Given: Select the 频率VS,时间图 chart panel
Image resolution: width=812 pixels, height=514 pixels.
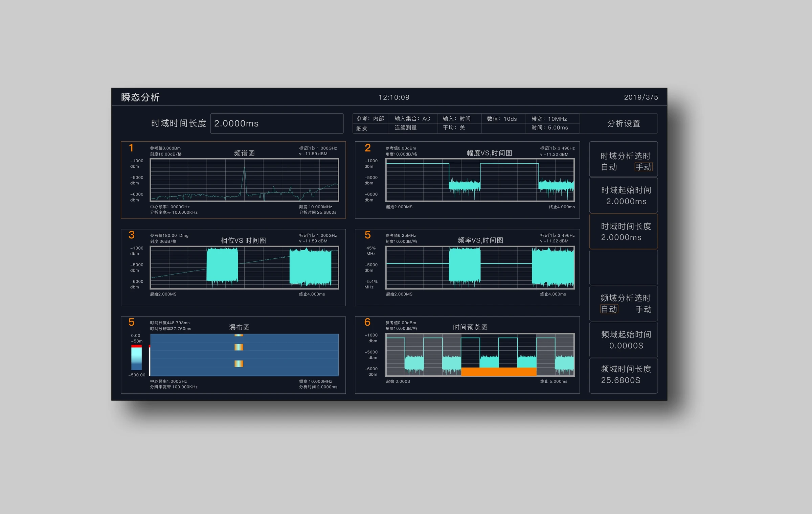Looking at the screenshot, I should (x=467, y=267).
